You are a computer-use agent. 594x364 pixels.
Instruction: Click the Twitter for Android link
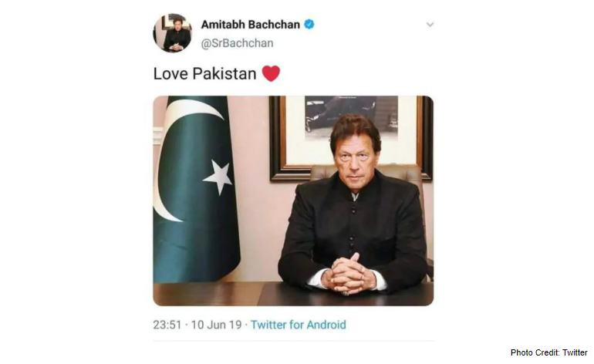(x=298, y=325)
